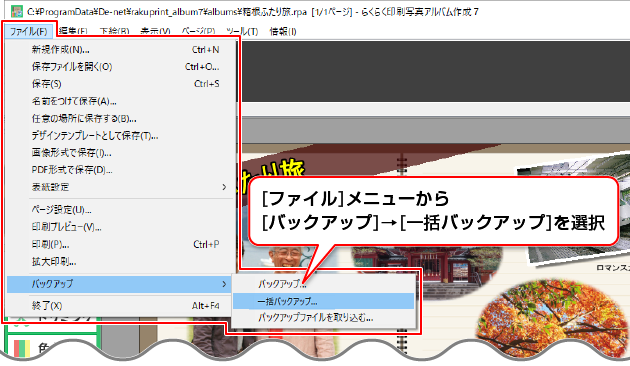Select 一括バックアップ... in submenu

323,301
